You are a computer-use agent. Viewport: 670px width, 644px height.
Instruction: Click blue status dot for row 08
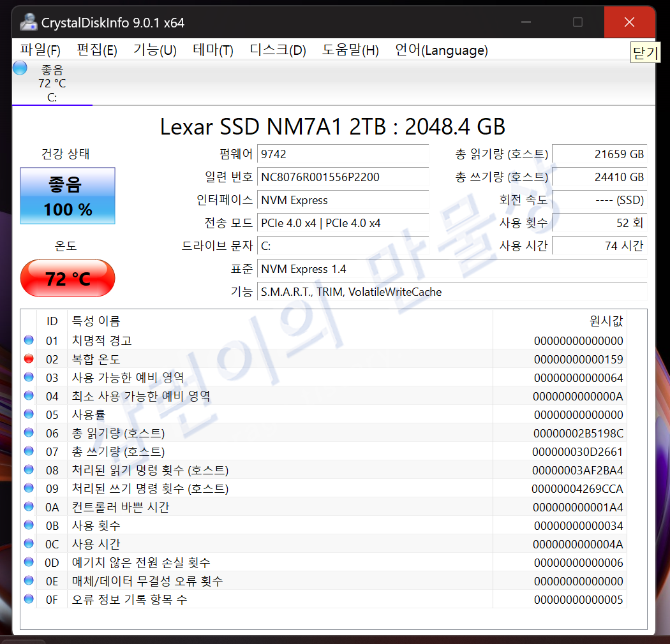pos(29,469)
